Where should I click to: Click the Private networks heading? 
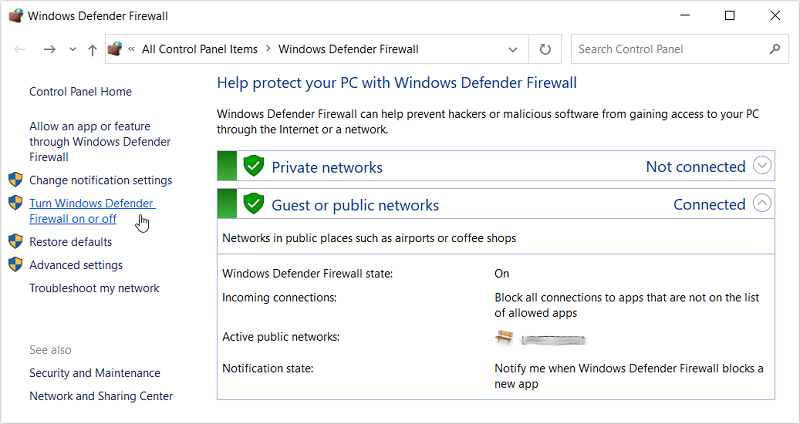tap(327, 167)
